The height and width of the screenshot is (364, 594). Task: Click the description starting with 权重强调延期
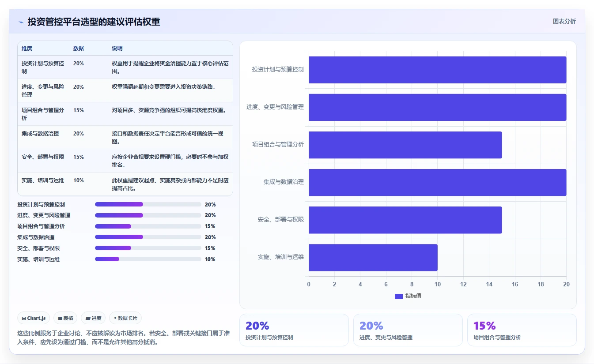[164, 86]
